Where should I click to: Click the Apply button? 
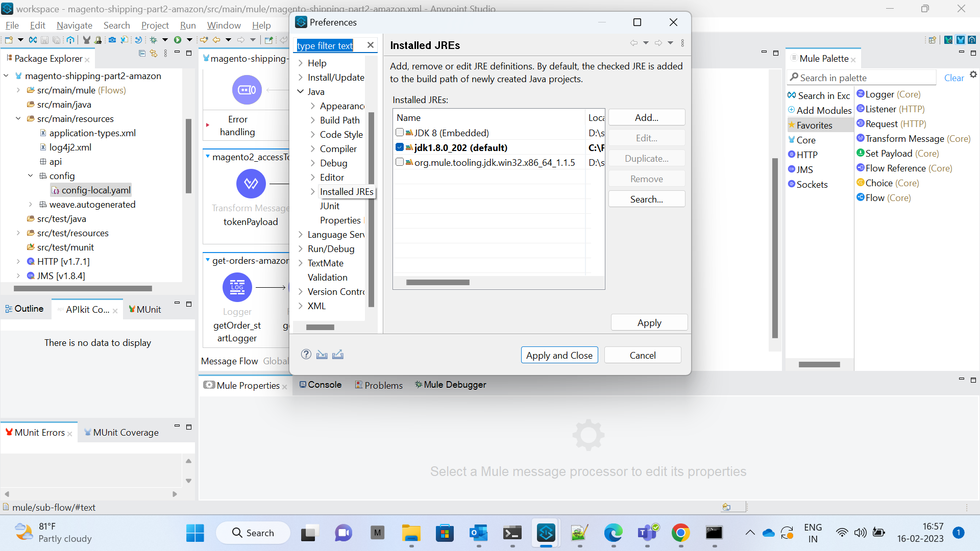(649, 322)
